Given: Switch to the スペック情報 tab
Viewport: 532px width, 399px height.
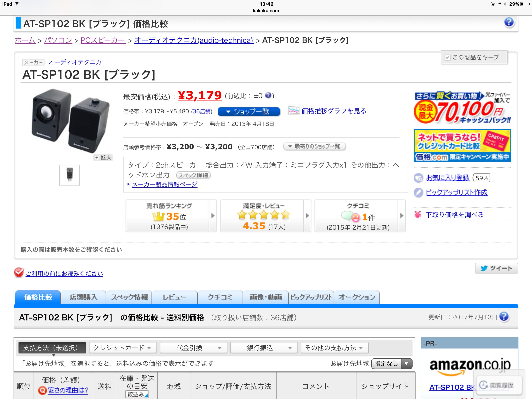Looking at the screenshot, I should pyautogui.click(x=129, y=297).
